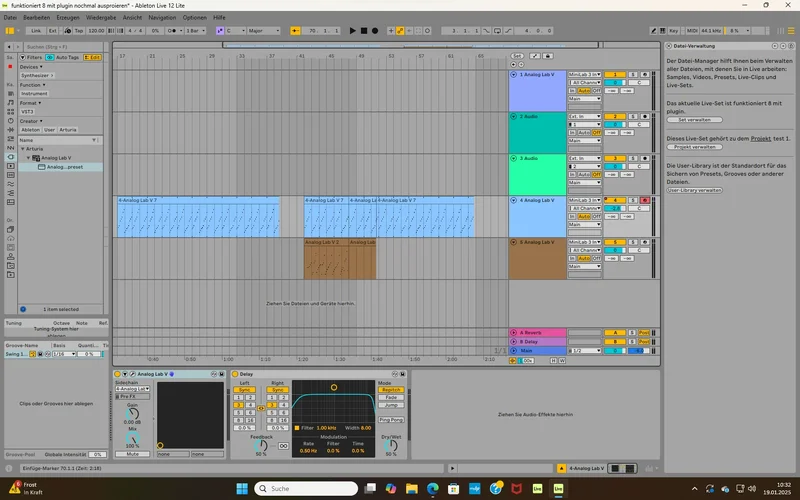
Task: Go back in browser history
Action: pyautogui.click(x=9, y=46)
